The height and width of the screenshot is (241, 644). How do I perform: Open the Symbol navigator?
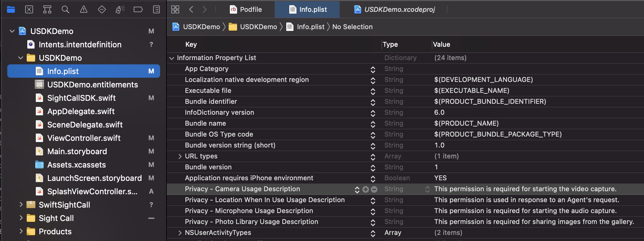[47, 10]
